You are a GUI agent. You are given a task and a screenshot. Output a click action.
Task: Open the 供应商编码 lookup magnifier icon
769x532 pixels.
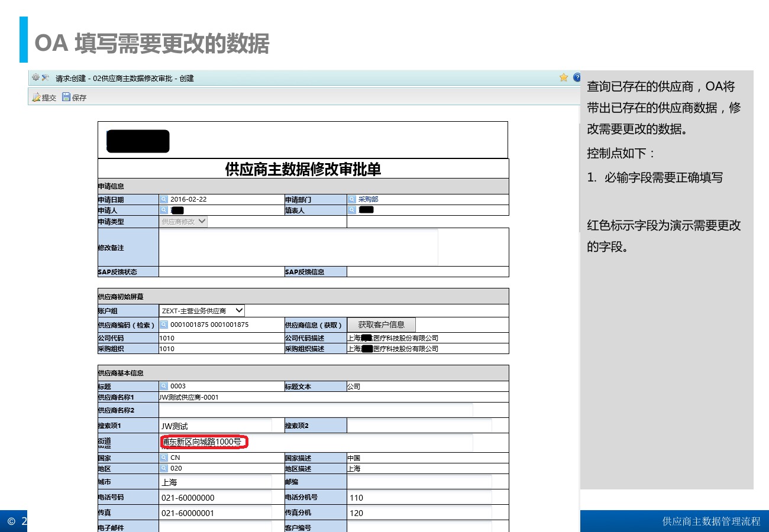(x=164, y=325)
